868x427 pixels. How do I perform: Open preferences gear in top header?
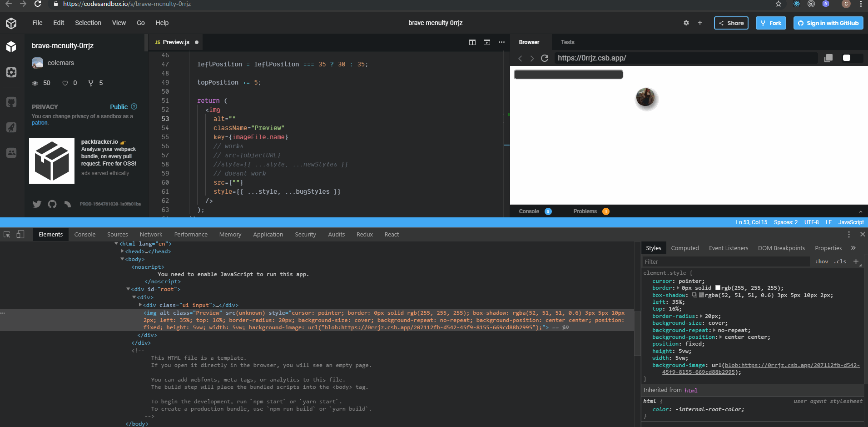coord(686,23)
